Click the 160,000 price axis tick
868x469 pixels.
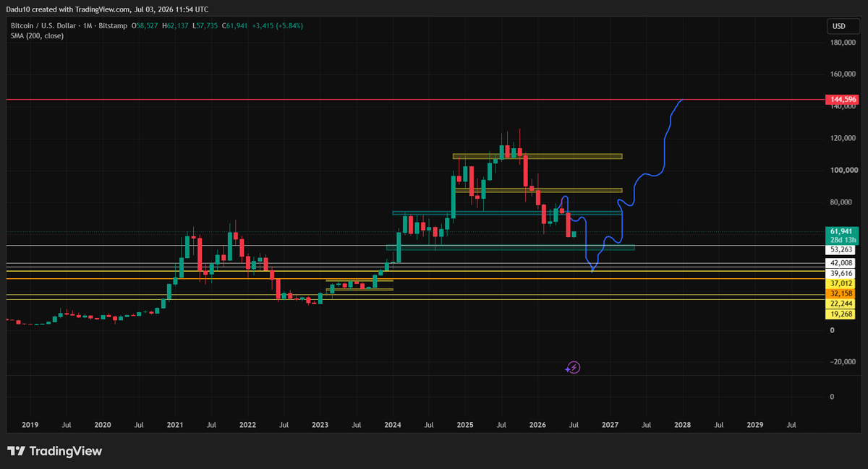click(x=842, y=74)
